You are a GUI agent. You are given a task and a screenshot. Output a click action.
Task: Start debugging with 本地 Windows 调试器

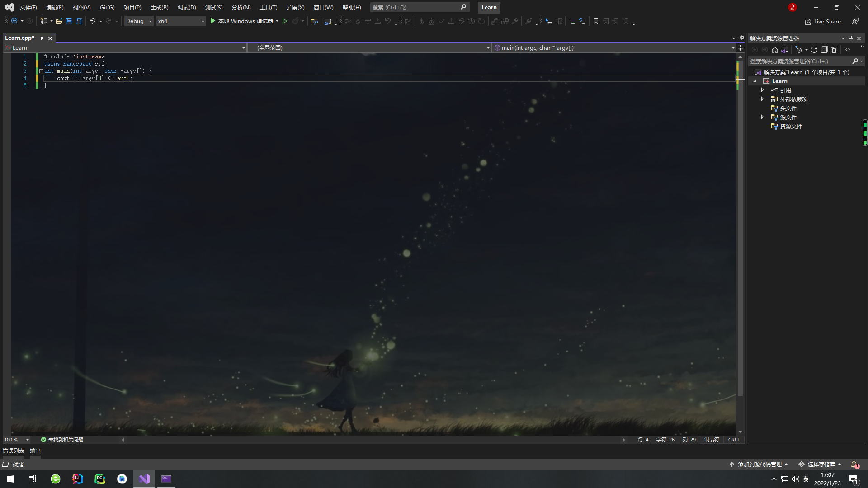(x=241, y=21)
